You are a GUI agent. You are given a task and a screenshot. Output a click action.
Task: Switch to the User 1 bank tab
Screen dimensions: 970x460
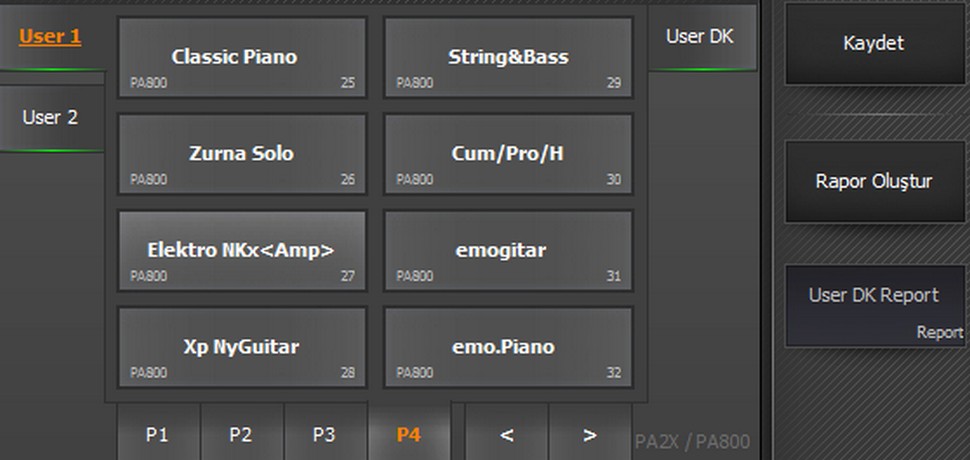(x=51, y=37)
